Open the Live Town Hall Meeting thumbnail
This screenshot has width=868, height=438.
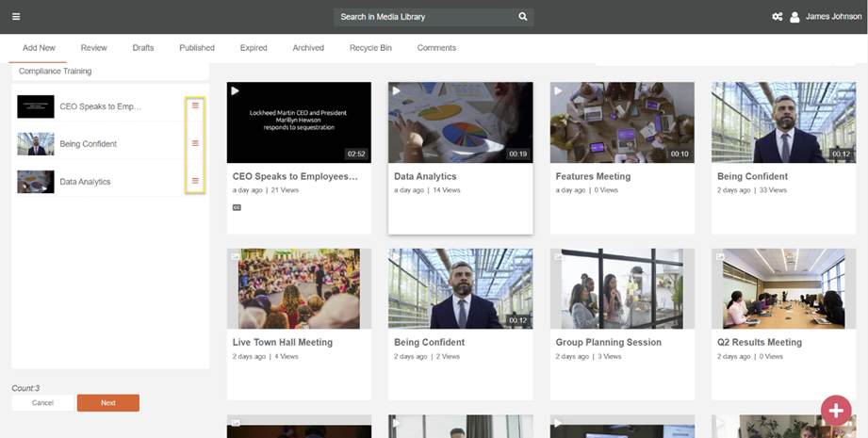[x=299, y=288]
